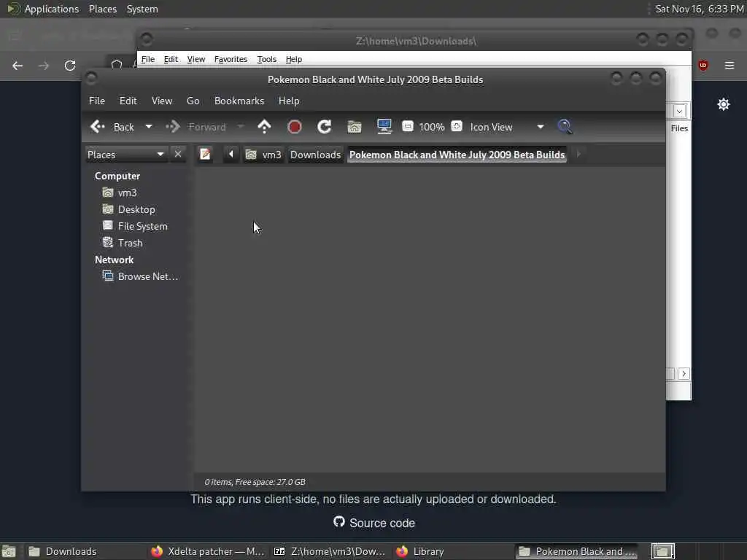The image size is (747, 560).
Task: Open the Bookmarks menu
Action: [239, 101]
